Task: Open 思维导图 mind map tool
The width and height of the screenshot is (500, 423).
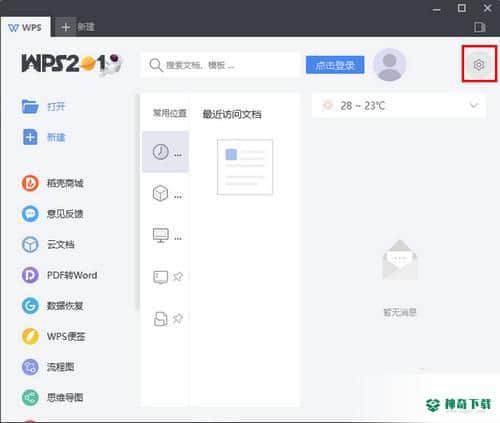Action: click(52, 397)
